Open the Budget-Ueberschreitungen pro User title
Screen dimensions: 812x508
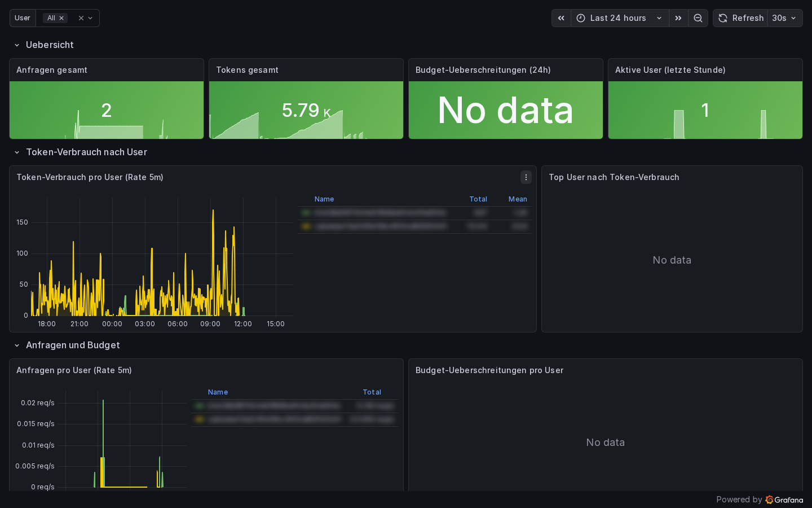coord(489,370)
